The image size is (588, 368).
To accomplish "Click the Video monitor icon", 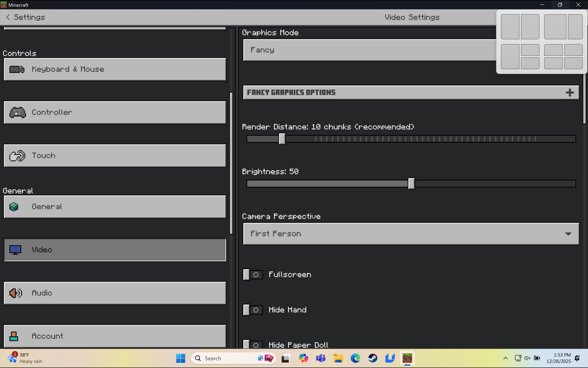I will point(15,250).
